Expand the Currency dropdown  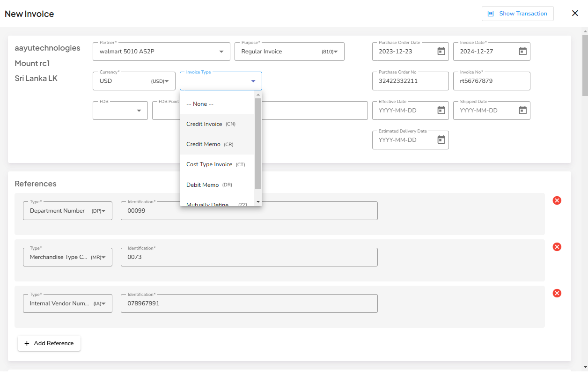[x=167, y=81]
